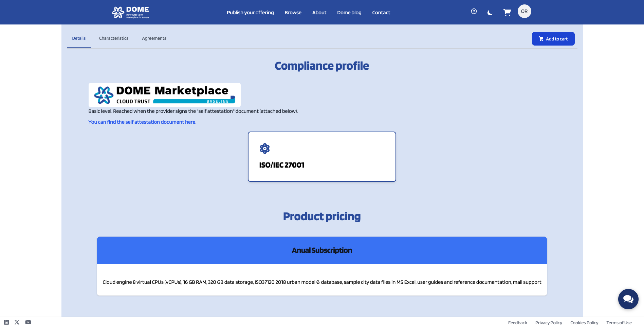Open the X social media icon

17,322
